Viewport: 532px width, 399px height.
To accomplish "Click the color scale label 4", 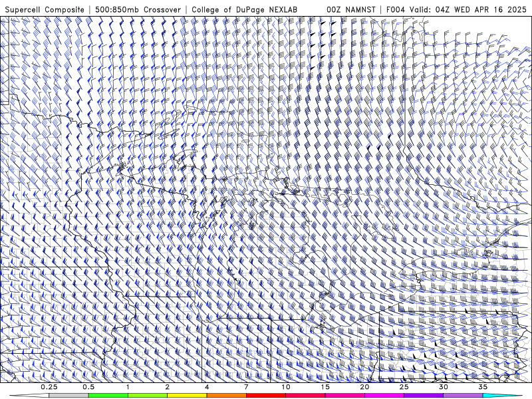I will (x=207, y=387).
